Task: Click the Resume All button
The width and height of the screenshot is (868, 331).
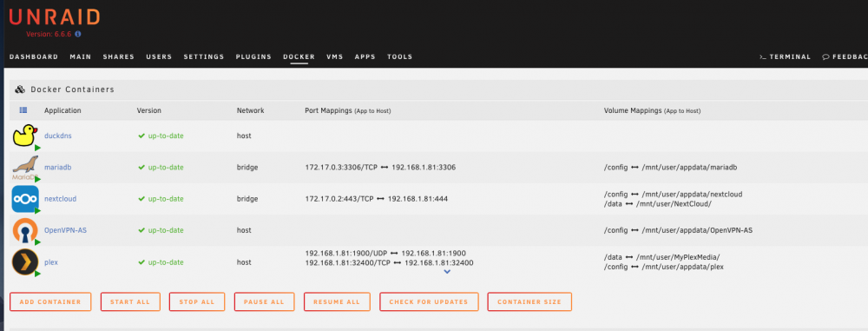Action: point(337,301)
